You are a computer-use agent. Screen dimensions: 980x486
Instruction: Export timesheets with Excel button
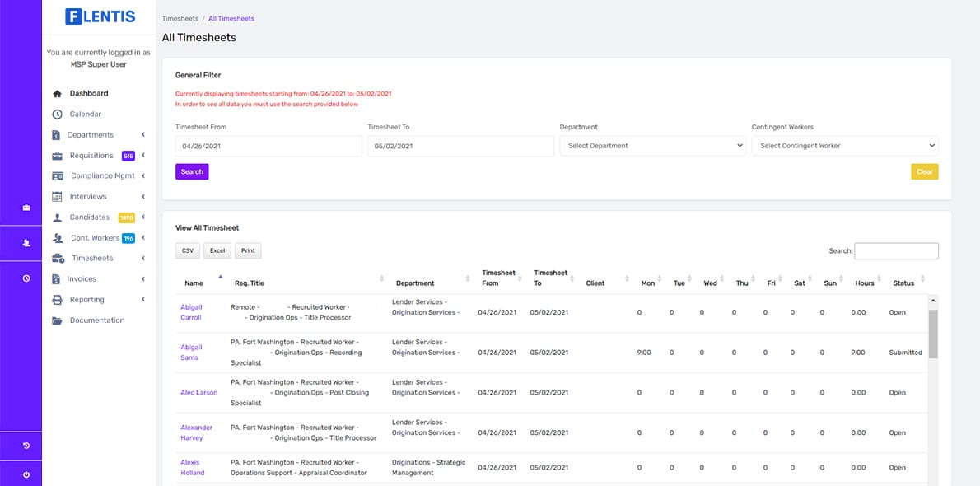[217, 250]
